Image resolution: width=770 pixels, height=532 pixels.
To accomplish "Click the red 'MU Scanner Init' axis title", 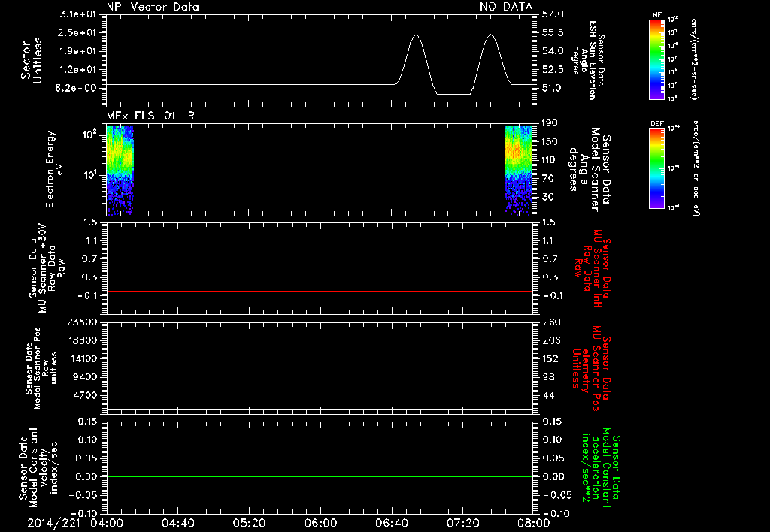I will (593, 269).
